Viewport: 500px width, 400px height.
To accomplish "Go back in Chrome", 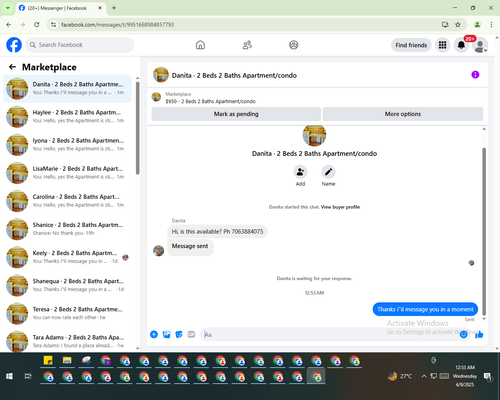I will coord(9,24).
